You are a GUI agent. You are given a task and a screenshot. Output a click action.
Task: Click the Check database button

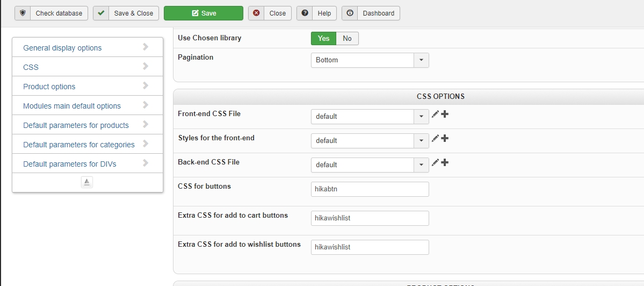(x=51, y=13)
